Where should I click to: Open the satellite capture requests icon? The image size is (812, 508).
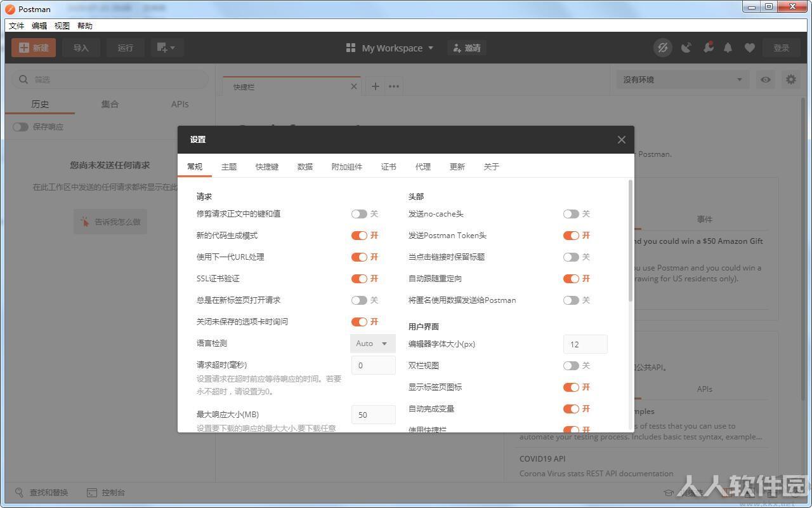click(x=686, y=48)
